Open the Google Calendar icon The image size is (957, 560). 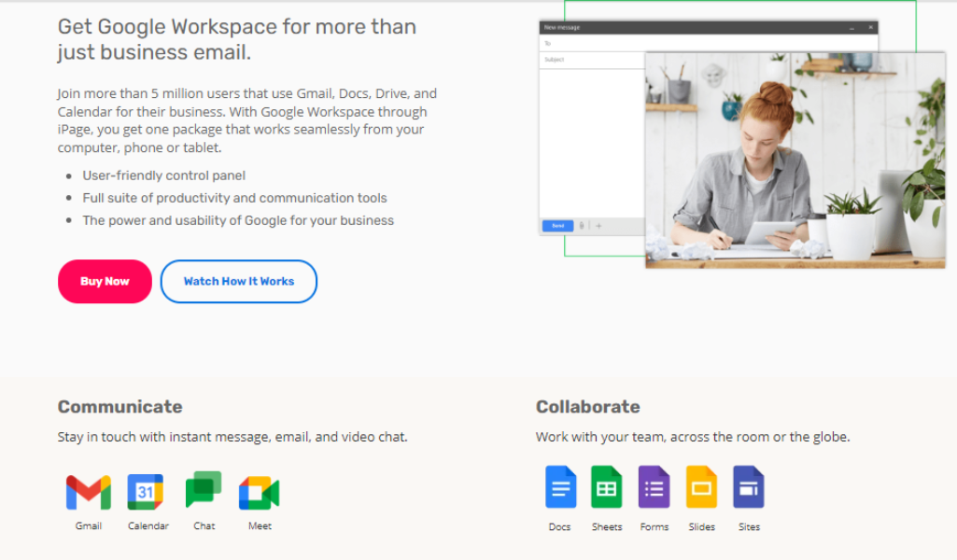pyautogui.click(x=146, y=492)
